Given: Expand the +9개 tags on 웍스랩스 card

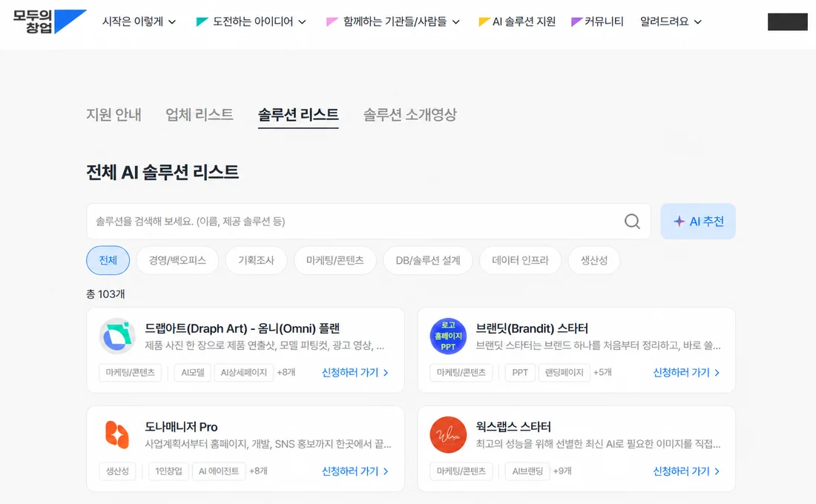Looking at the screenshot, I should click(x=562, y=471).
